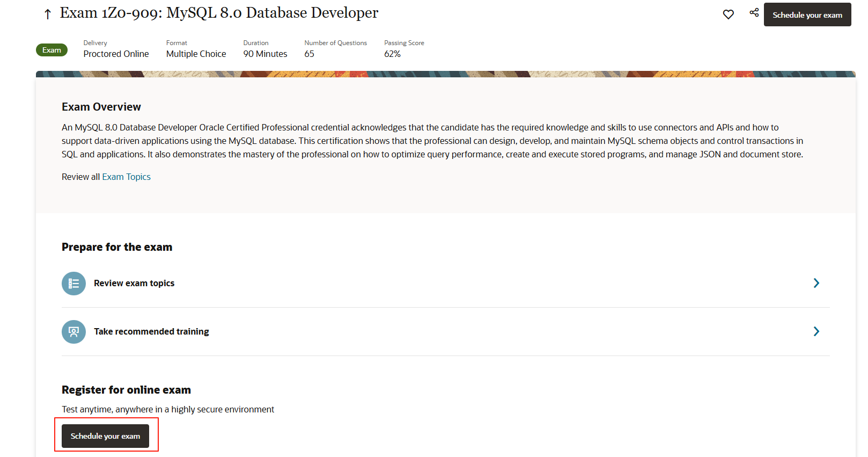Open the Exam Topics link
Screen dimensions: 868x457
coord(127,177)
